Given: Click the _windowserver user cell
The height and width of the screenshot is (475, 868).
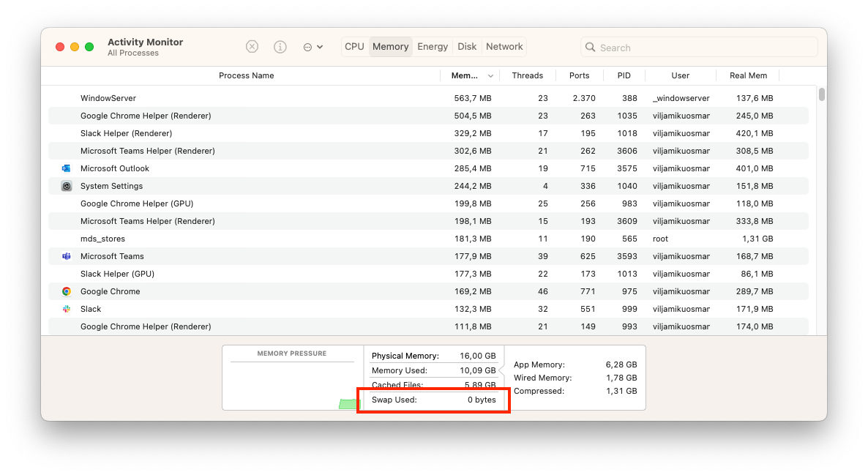Looking at the screenshot, I should [x=681, y=98].
